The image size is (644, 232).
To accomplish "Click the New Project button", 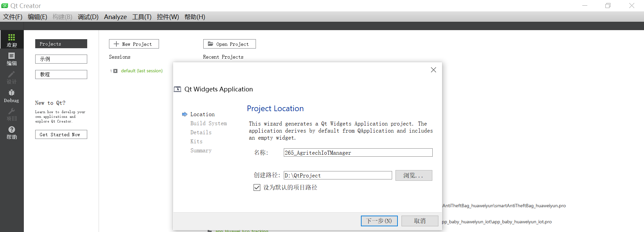I will pyautogui.click(x=134, y=44).
